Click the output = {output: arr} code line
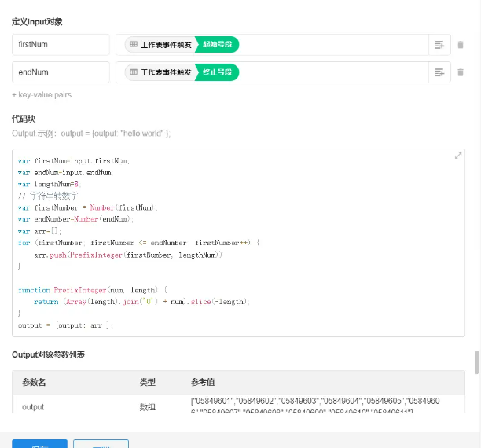This screenshot has width=481, height=448. coord(65,325)
